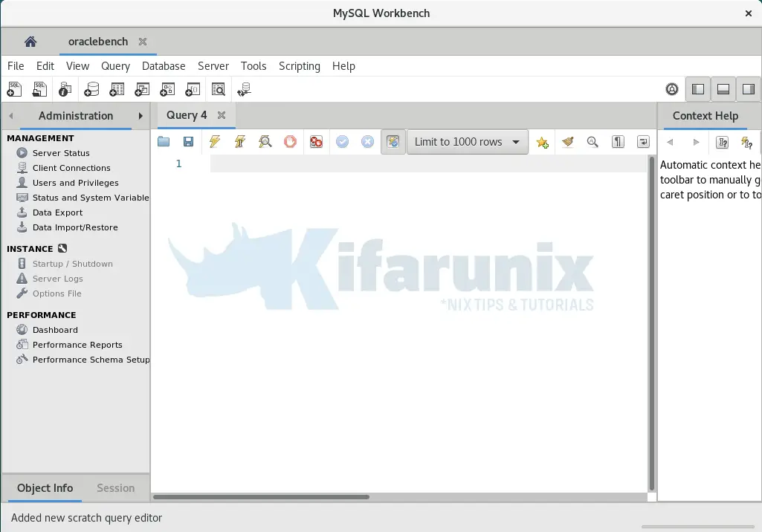Click the right arrow beside Administration
Screen dimensions: 762x532
point(141,116)
